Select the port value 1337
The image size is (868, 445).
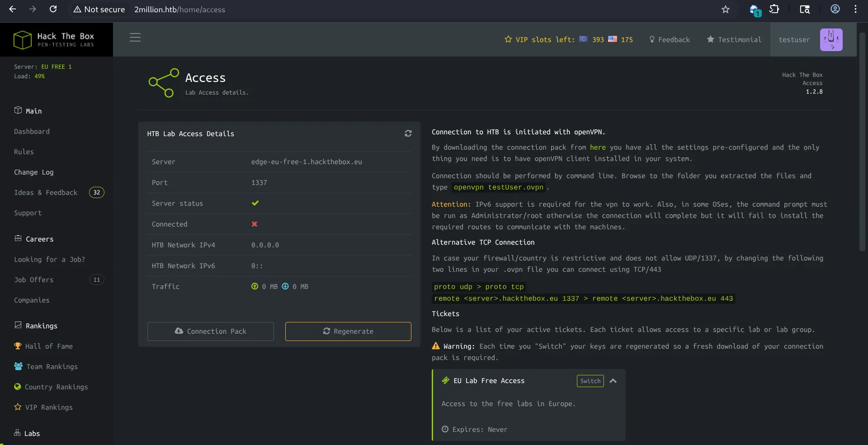(x=259, y=182)
